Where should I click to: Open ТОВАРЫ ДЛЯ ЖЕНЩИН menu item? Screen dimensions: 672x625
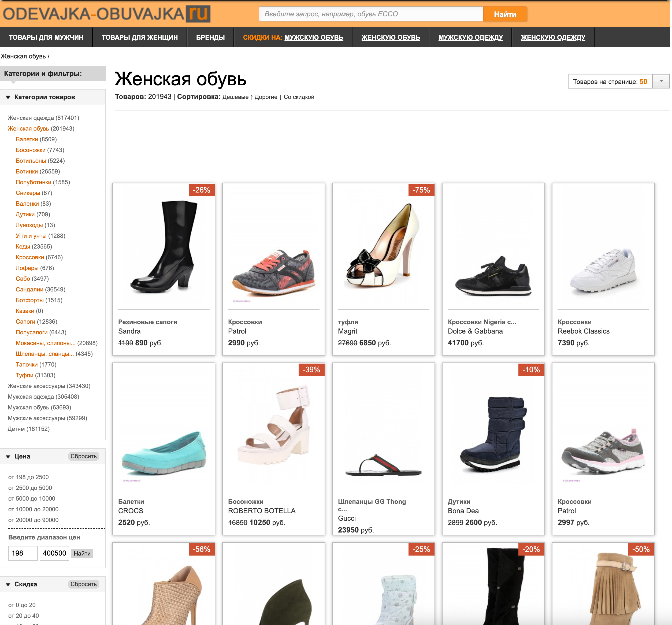140,37
